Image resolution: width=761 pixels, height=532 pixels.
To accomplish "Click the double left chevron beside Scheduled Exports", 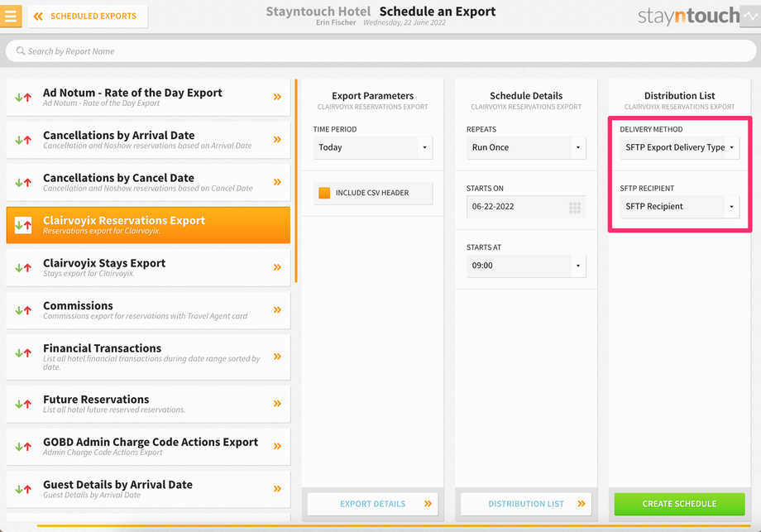I will 38,17.
